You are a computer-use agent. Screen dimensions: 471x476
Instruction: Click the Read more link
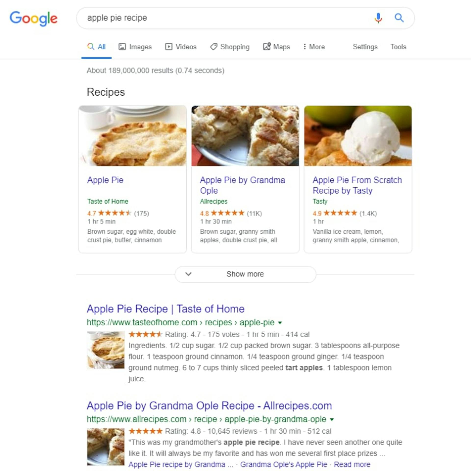click(352, 464)
